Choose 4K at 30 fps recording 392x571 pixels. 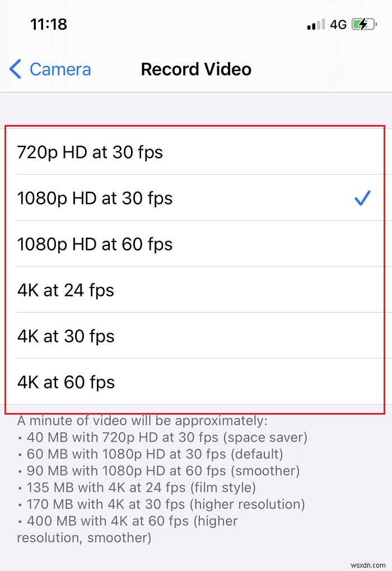(x=66, y=336)
